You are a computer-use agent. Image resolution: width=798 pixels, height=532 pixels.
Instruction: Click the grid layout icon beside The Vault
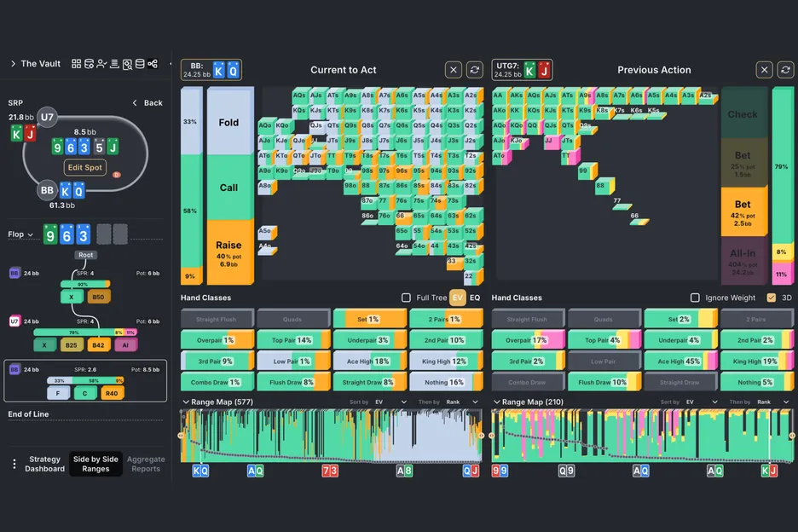76,64
